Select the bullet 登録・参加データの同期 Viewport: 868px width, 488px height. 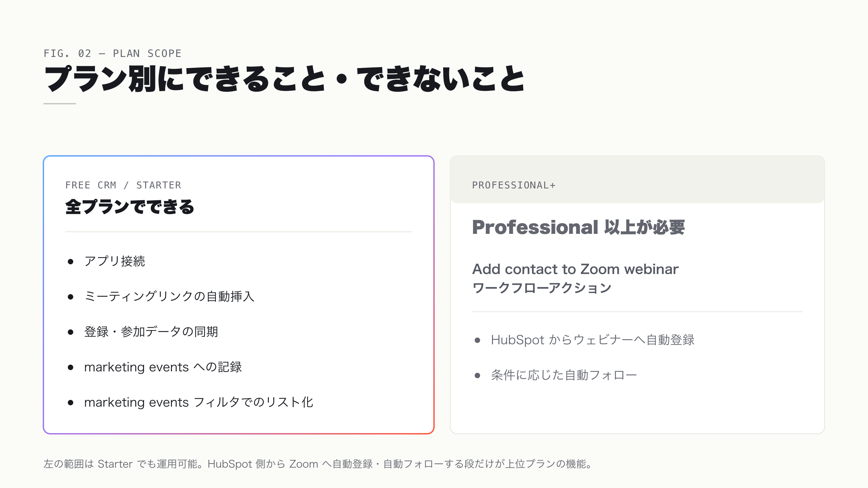[x=151, y=332]
